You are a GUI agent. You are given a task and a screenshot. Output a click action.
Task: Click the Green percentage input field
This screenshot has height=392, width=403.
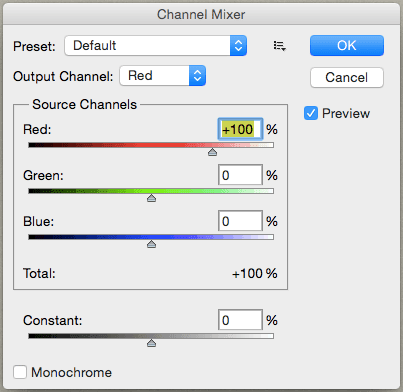[240, 175]
